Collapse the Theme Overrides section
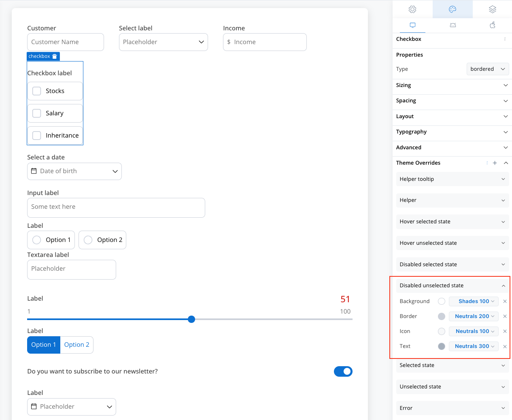Screen dimensions: 512x420 506,163
